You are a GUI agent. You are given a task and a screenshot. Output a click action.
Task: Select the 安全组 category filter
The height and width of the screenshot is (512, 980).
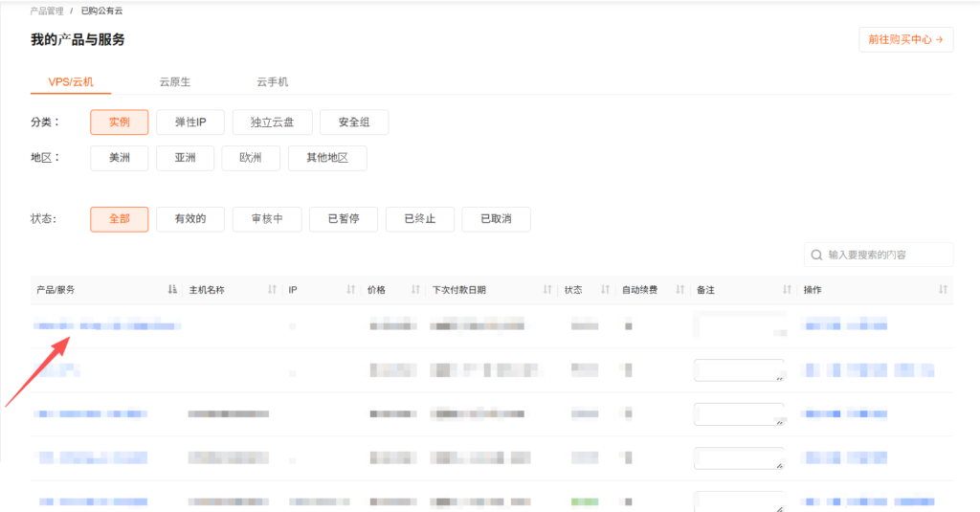click(x=354, y=122)
